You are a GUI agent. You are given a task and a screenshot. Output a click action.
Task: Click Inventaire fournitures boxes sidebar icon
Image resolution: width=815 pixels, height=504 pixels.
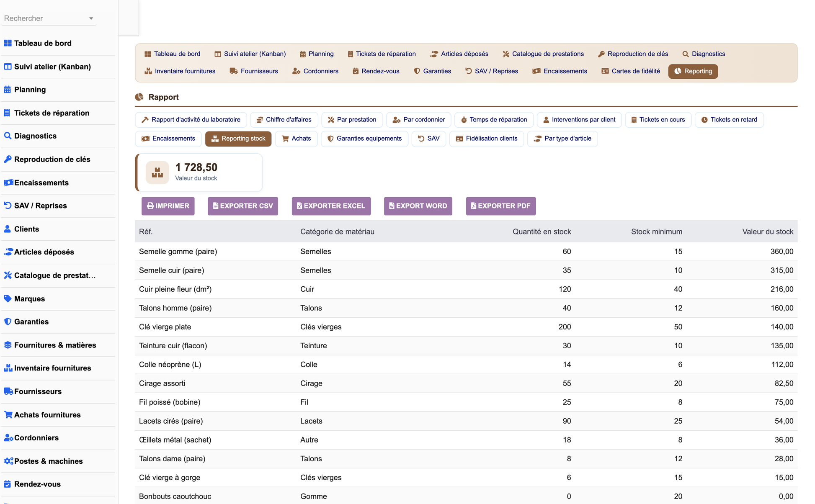pos(8,368)
